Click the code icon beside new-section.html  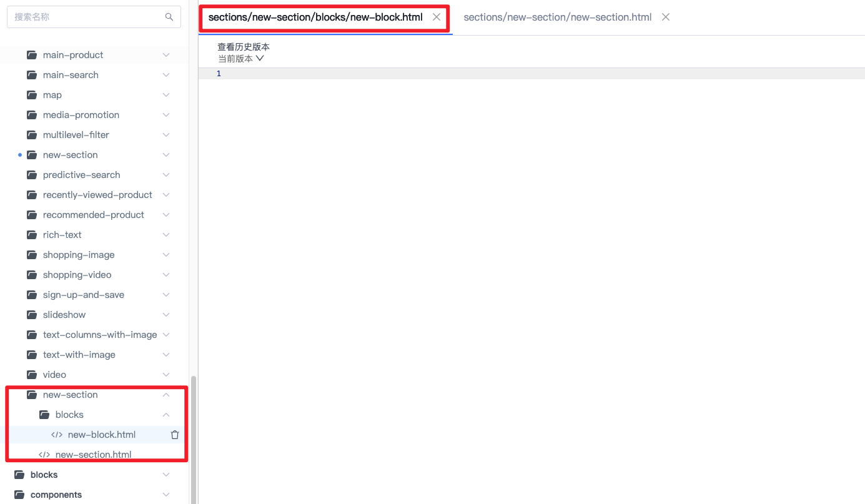(x=44, y=455)
